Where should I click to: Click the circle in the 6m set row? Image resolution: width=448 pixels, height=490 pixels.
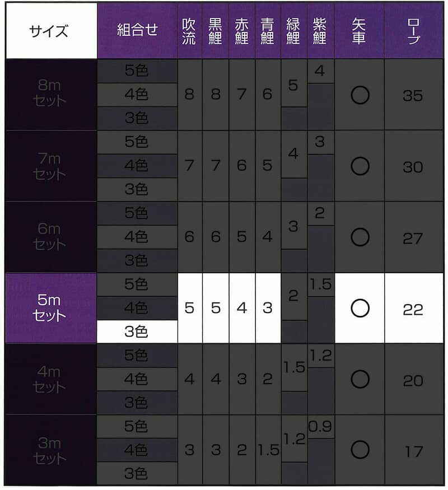pyautogui.click(x=360, y=237)
